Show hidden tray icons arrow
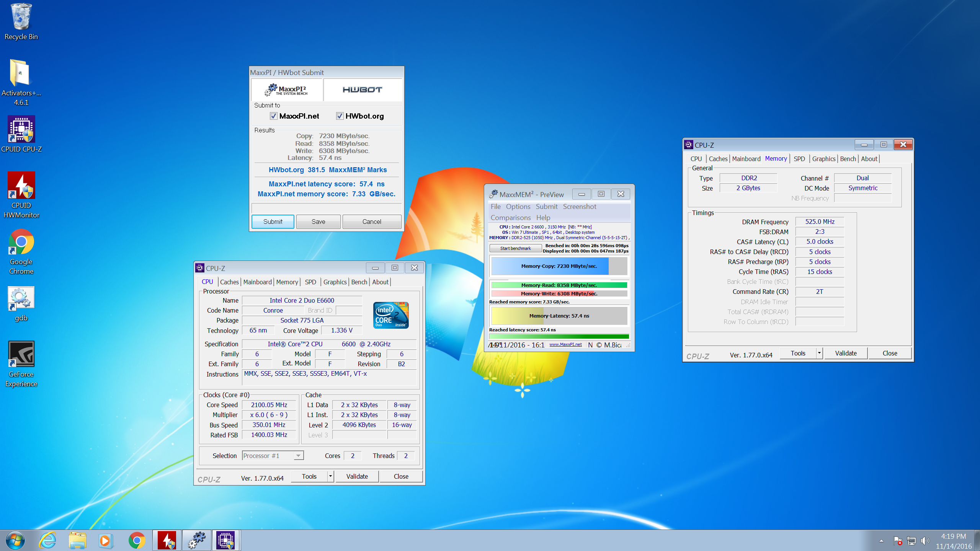Viewport: 980px width, 551px height. tap(882, 541)
